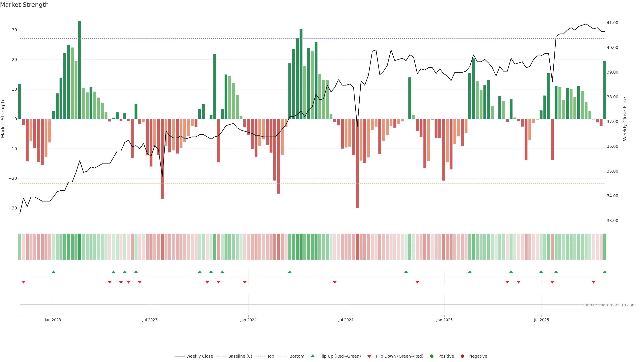
Task: Click the 41.00 weekly close price axis label
Action: (612, 23)
